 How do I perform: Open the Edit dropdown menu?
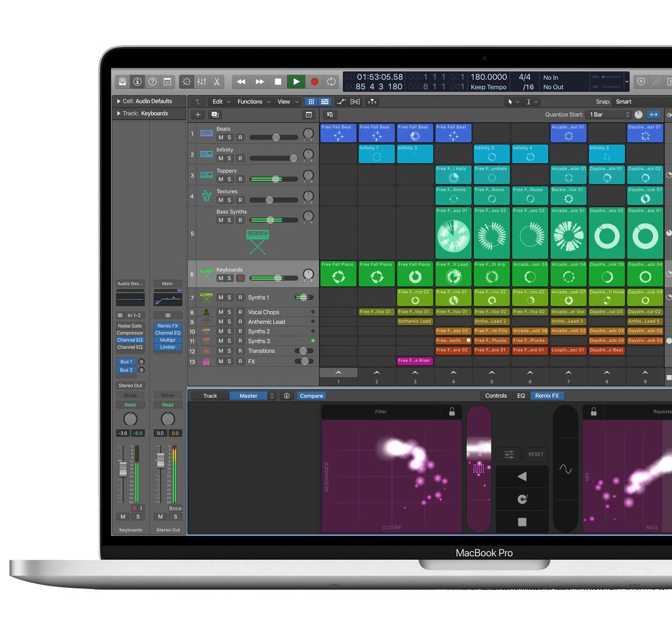click(x=222, y=102)
